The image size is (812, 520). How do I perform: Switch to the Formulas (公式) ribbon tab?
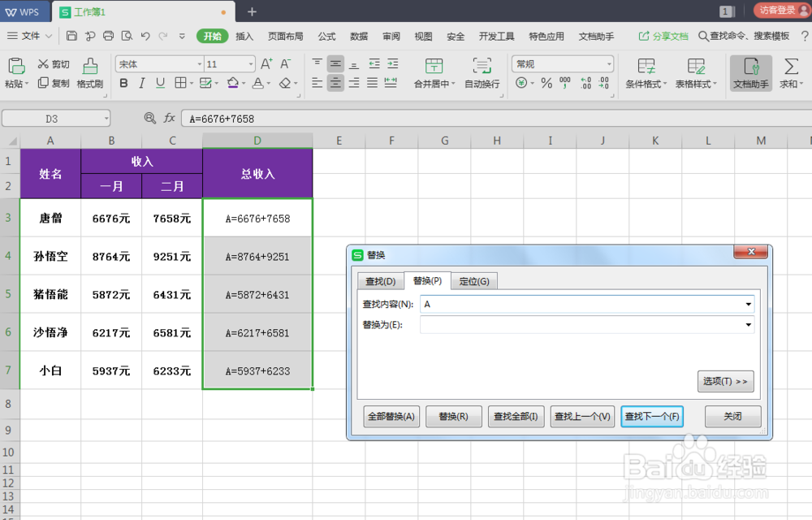[326, 37]
